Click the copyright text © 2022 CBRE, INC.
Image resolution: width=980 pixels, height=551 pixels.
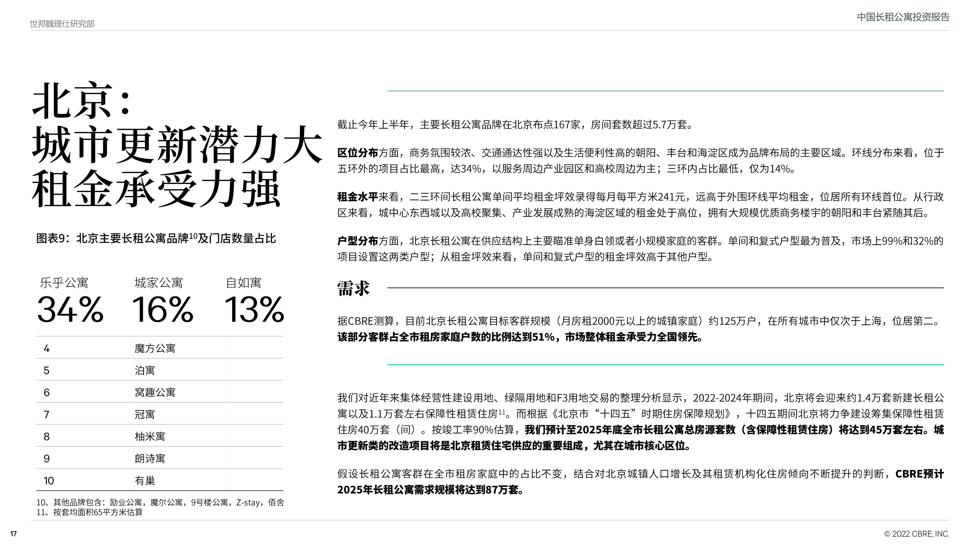916,534
